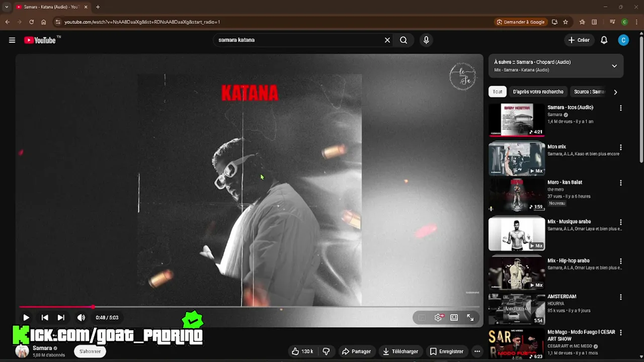Seek using the red video progress bar
644x362 pixels.
[249, 307]
